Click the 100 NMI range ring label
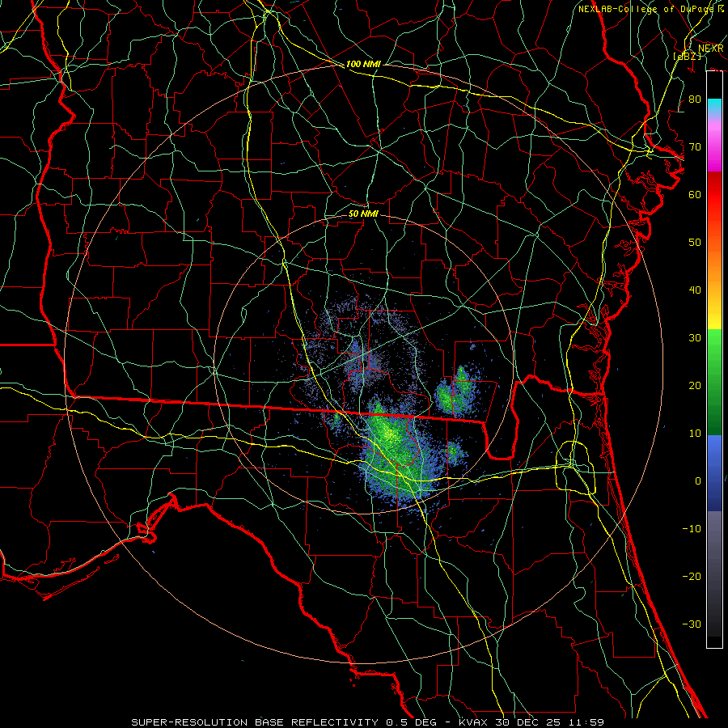The image size is (728, 728). [363, 64]
